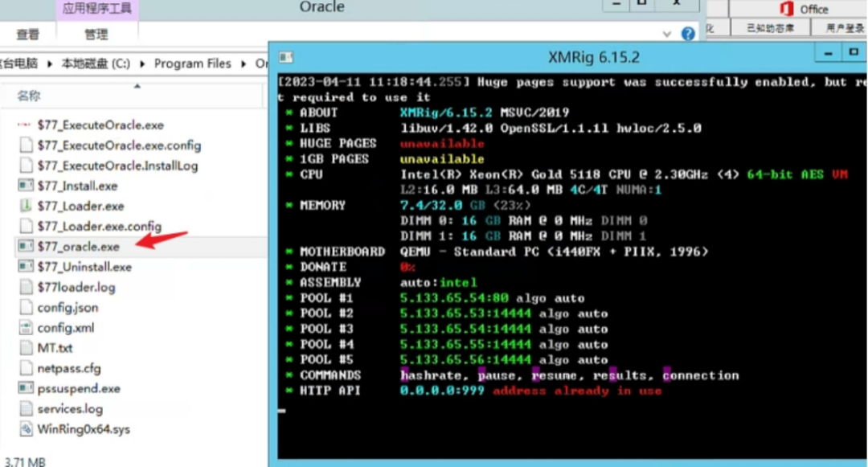Select the netpass.cfg file icon

click(x=26, y=368)
